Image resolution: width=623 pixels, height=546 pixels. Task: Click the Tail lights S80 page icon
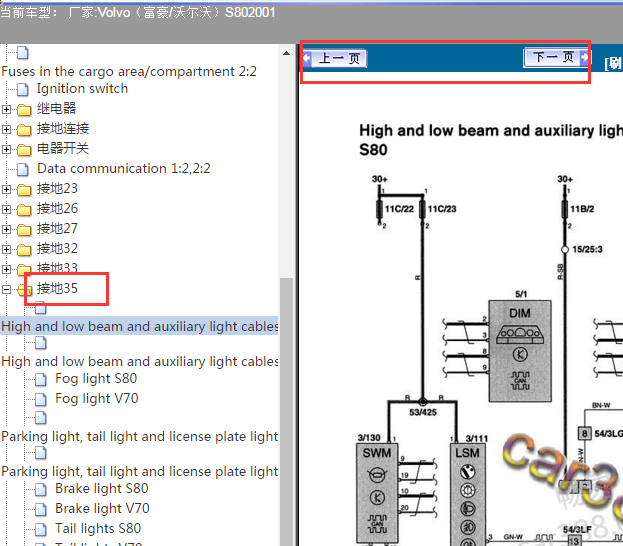tap(41, 529)
